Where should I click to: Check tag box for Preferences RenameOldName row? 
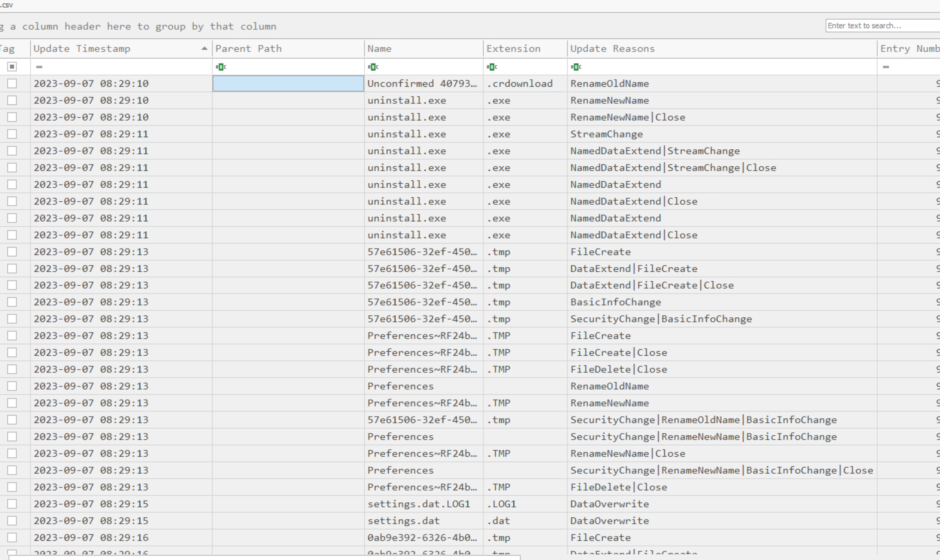click(x=12, y=386)
